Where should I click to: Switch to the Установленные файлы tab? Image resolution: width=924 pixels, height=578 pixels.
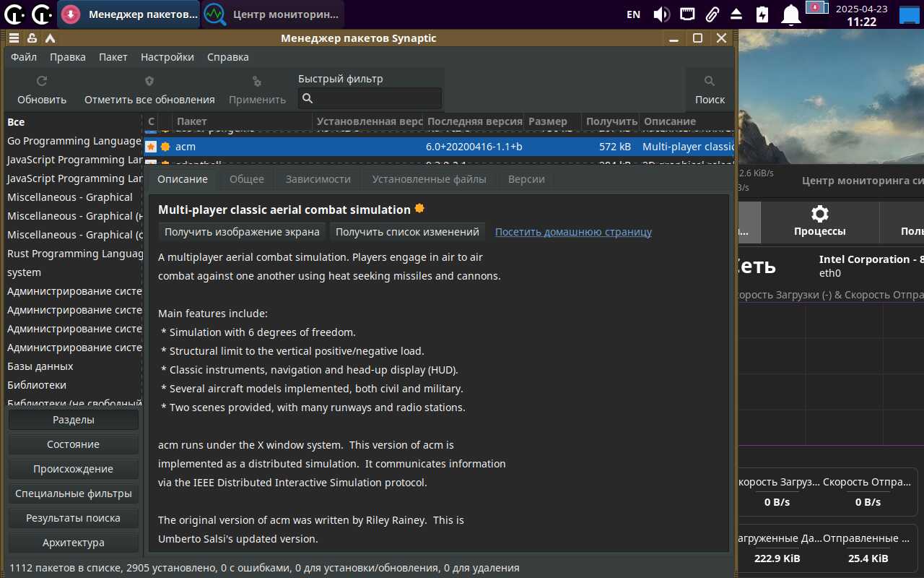coord(429,179)
